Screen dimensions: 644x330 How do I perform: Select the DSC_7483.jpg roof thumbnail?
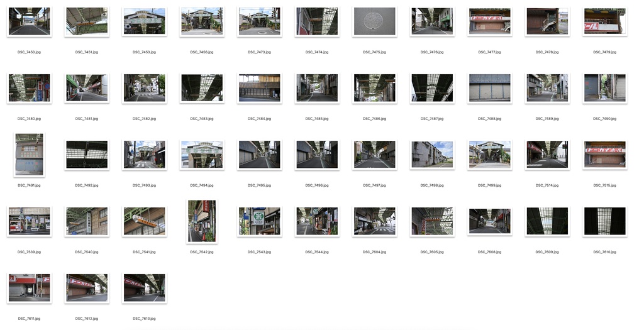click(x=202, y=88)
